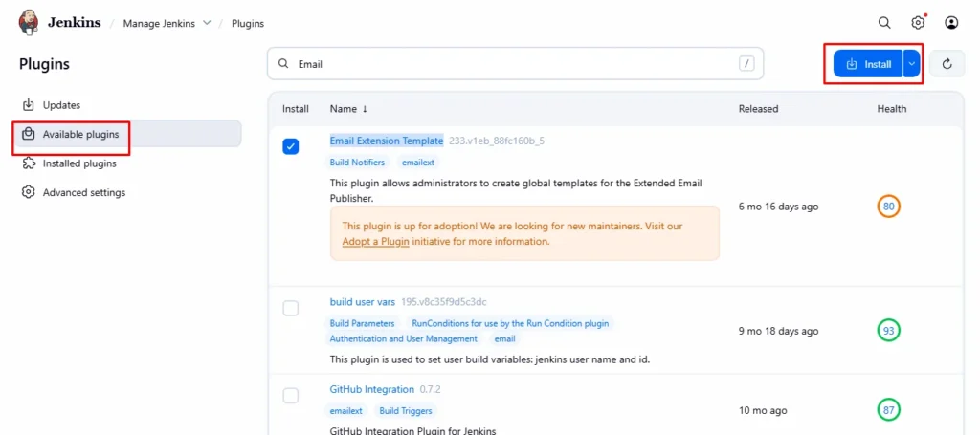This screenshot has width=980, height=435.
Task: Click health score 80 badge
Action: coord(889,207)
